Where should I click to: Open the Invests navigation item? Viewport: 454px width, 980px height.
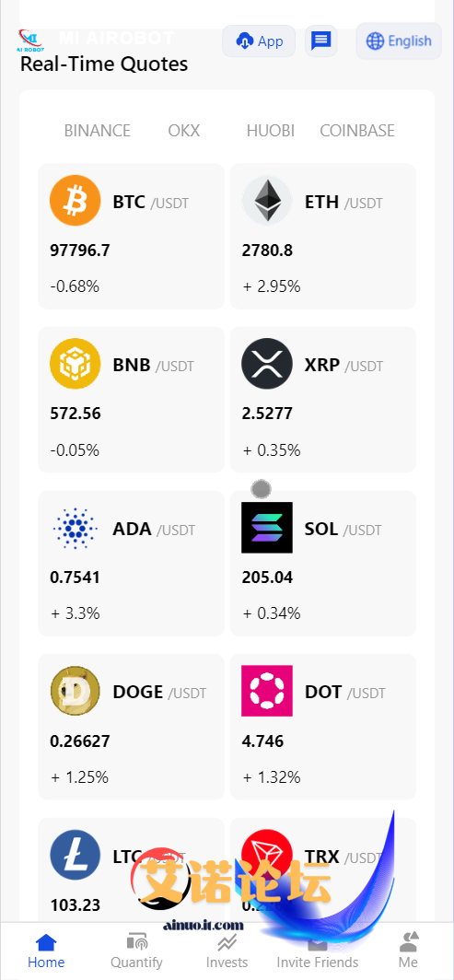click(x=227, y=950)
